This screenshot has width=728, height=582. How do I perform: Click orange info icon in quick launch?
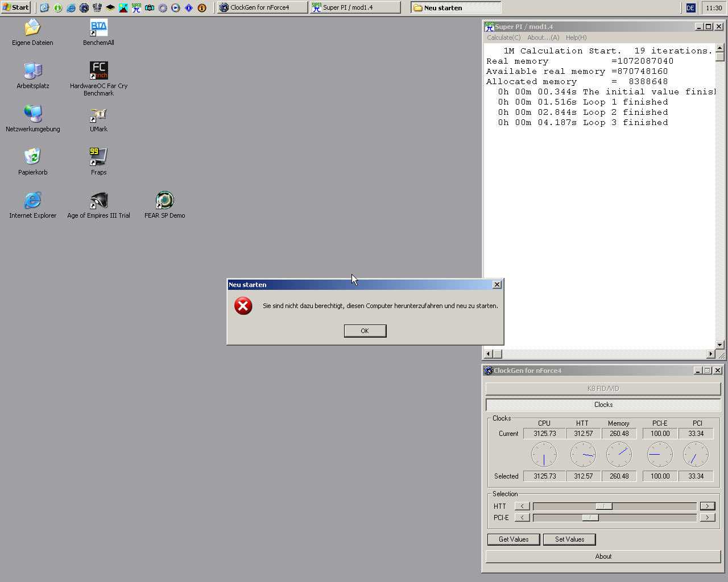click(x=202, y=8)
